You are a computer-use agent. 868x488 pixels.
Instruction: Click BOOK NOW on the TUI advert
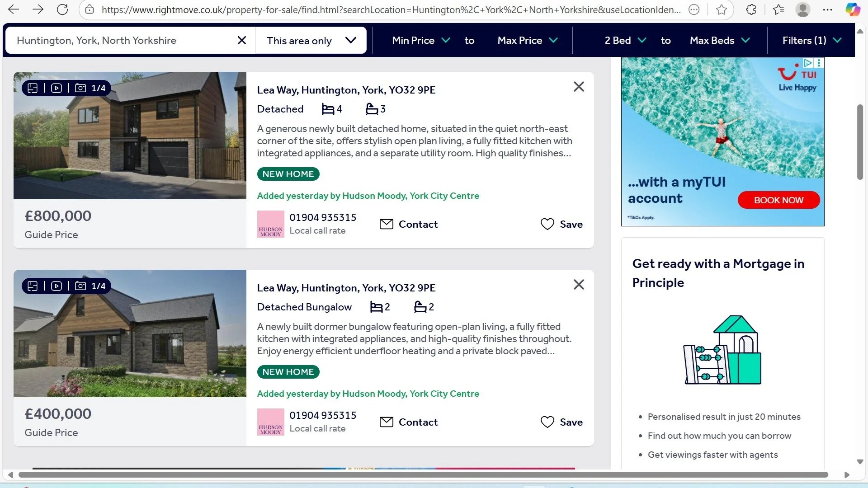pyautogui.click(x=778, y=200)
